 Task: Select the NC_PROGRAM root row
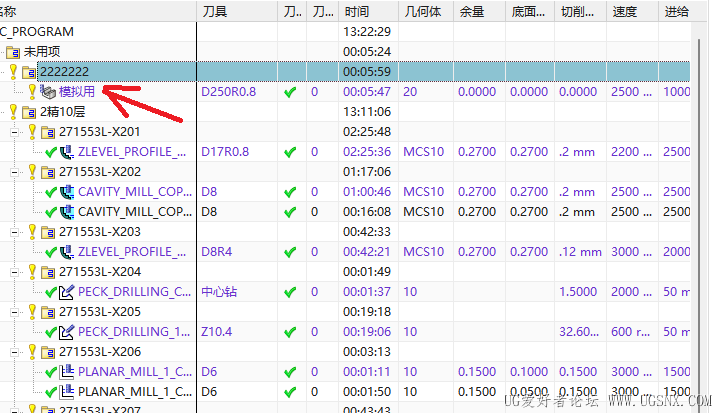tap(345, 32)
